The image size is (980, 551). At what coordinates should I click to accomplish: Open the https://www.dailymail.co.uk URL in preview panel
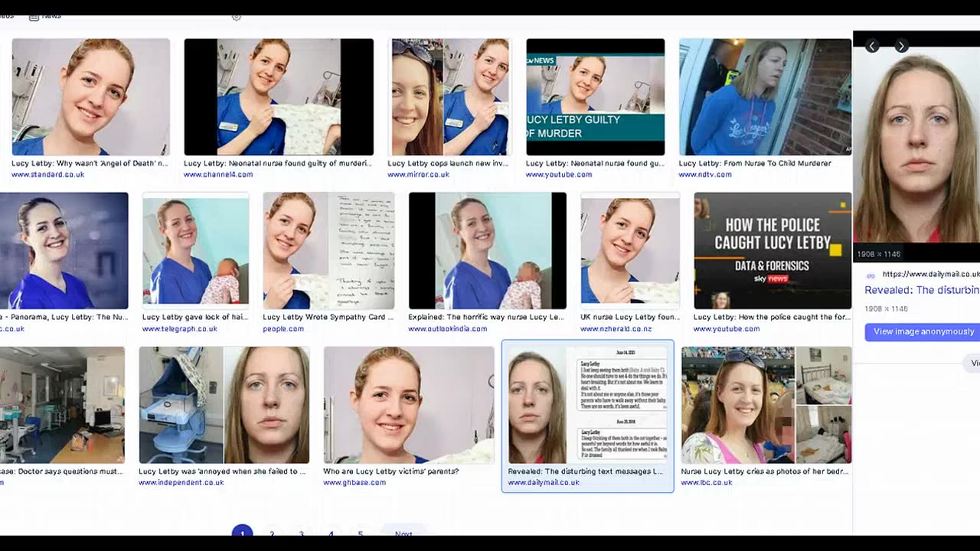coord(931,274)
